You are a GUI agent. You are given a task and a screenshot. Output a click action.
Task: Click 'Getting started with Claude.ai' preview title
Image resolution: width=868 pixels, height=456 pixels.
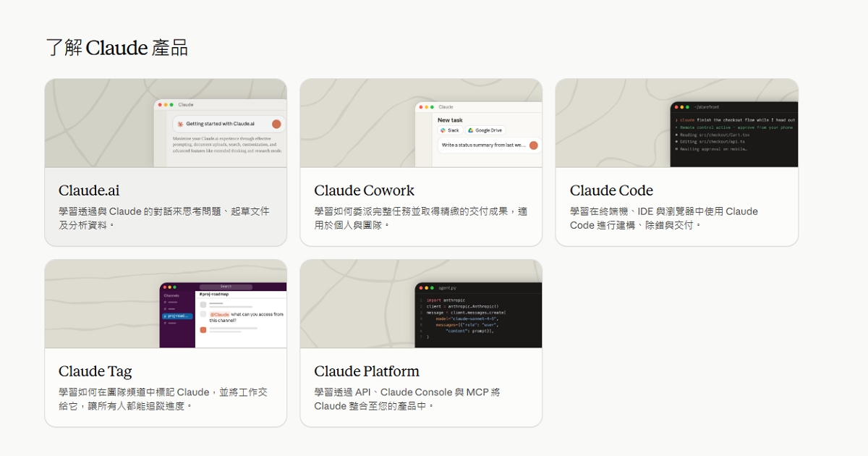click(220, 124)
